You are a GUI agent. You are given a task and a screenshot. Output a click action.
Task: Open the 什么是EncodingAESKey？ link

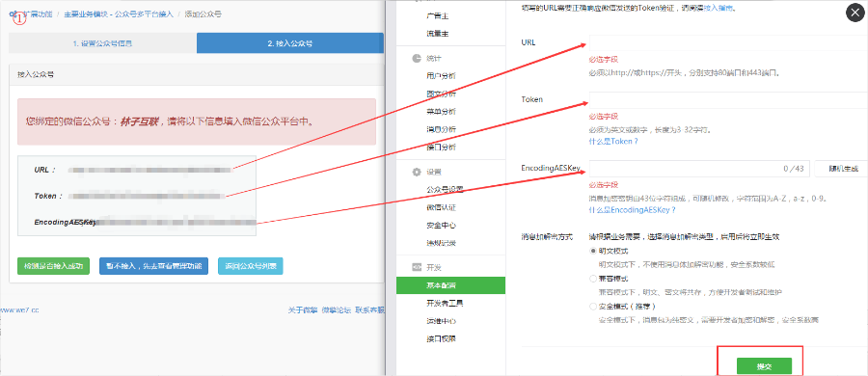tap(632, 210)
